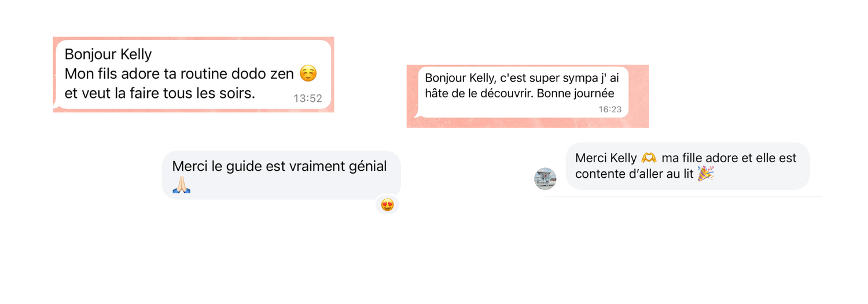This screenshot has width=868, height=304.
Task: Click the party popper emoji
Action: [x=705, y=173]
